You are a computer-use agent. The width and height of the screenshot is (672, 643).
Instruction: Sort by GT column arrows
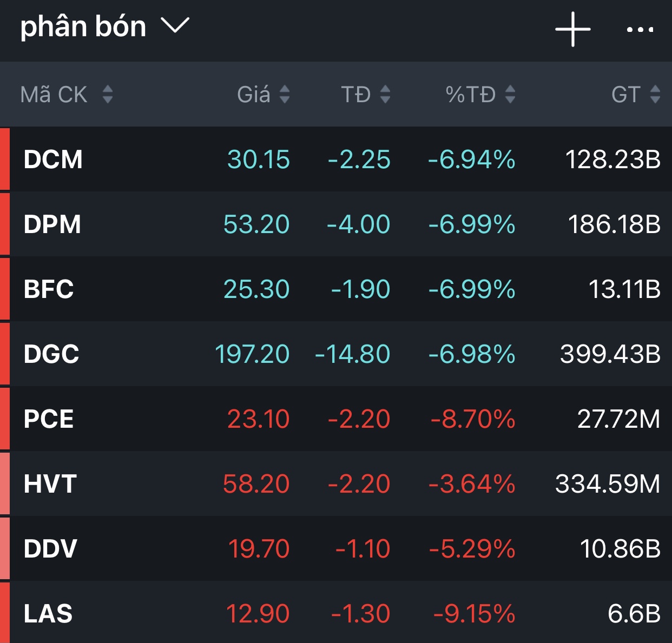[655, 95]
